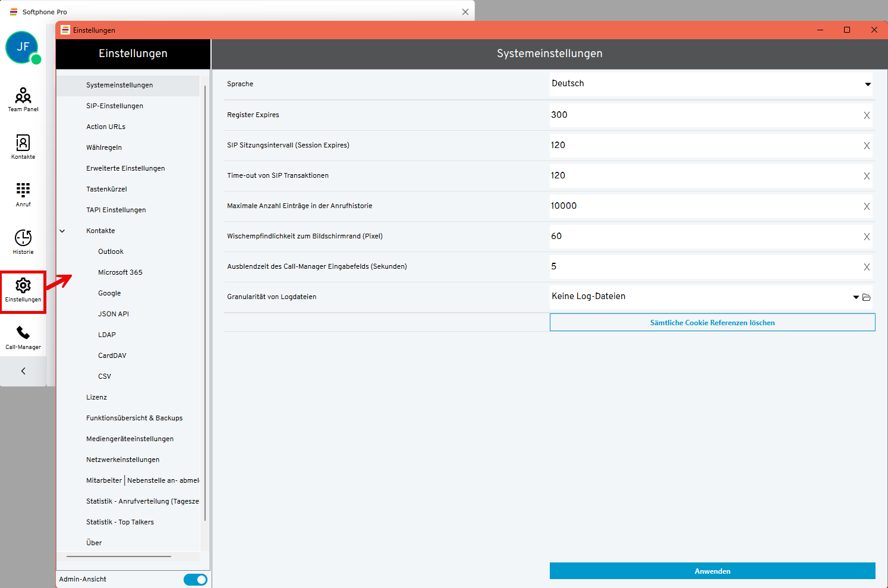Select Microsoft 365 under Kontakte
Screen dimensions: 888x588
pos(120,272)
